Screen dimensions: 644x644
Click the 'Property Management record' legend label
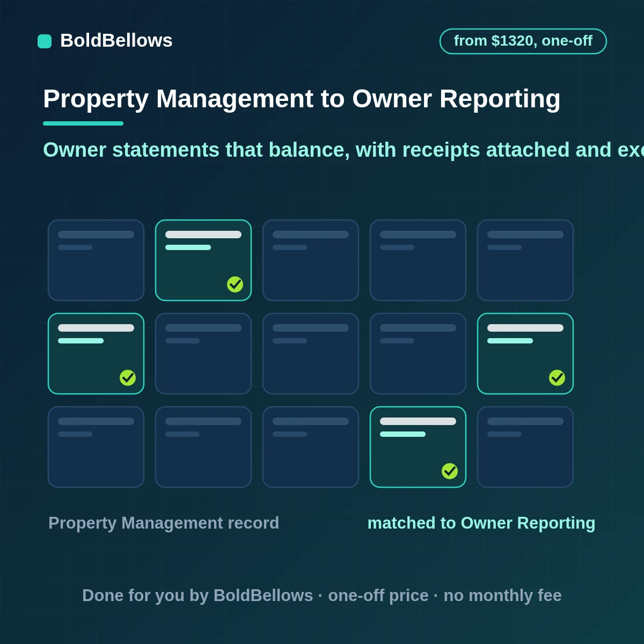pos(164,523)
